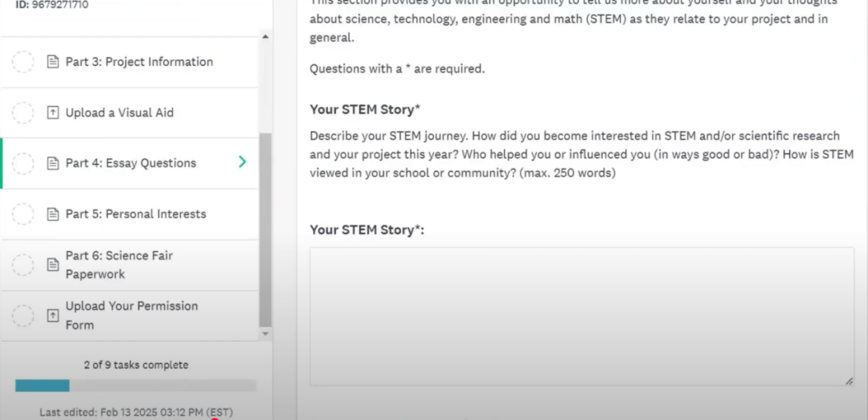Click inside the Your STEM Story text area

[x=582, y=316]
